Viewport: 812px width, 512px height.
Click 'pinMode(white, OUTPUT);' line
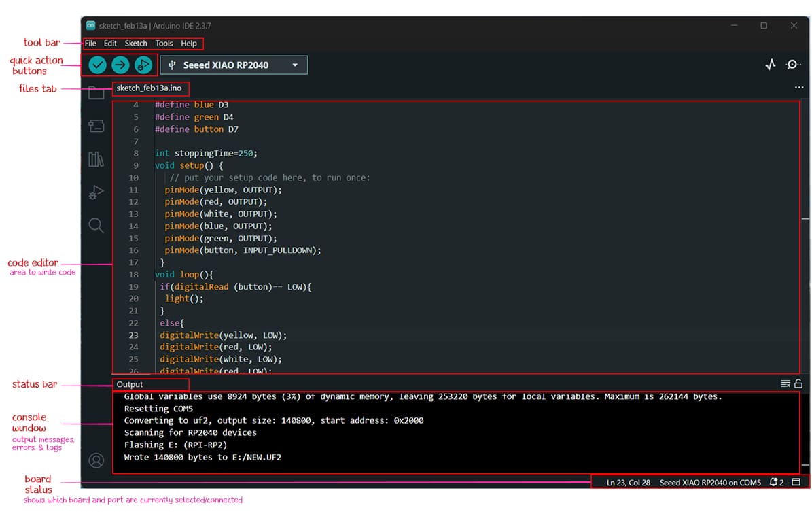[221, 214]
